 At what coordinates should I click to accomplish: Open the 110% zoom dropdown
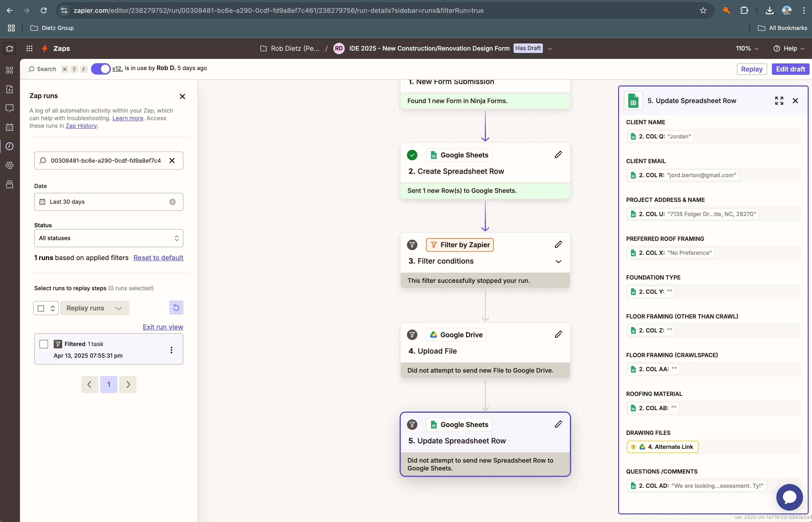747,48
